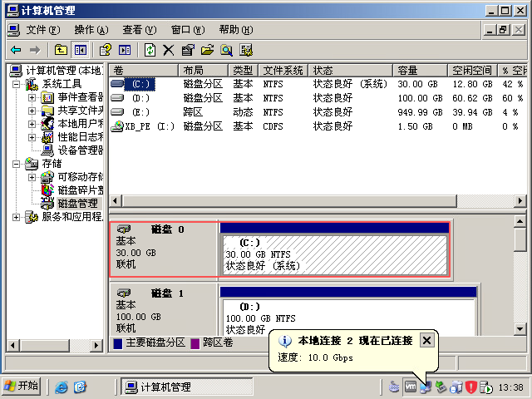Expand the 事件查看器 tree node

click(x=32, y=97)
